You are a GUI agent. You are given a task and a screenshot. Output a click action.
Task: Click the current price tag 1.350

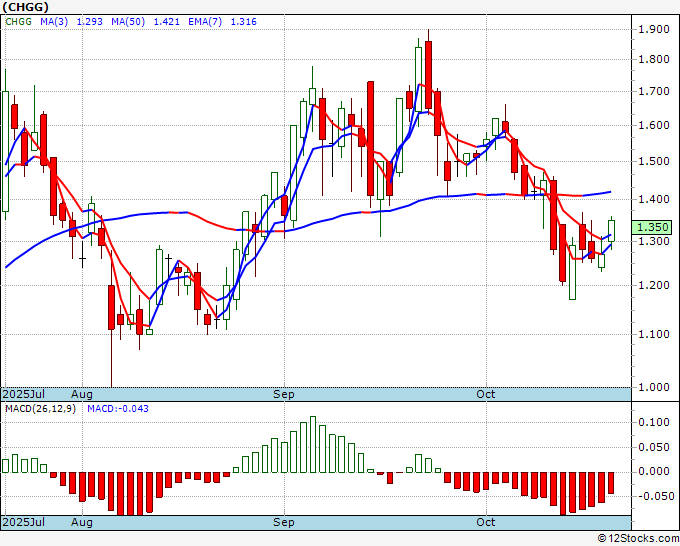click(655, 228)
